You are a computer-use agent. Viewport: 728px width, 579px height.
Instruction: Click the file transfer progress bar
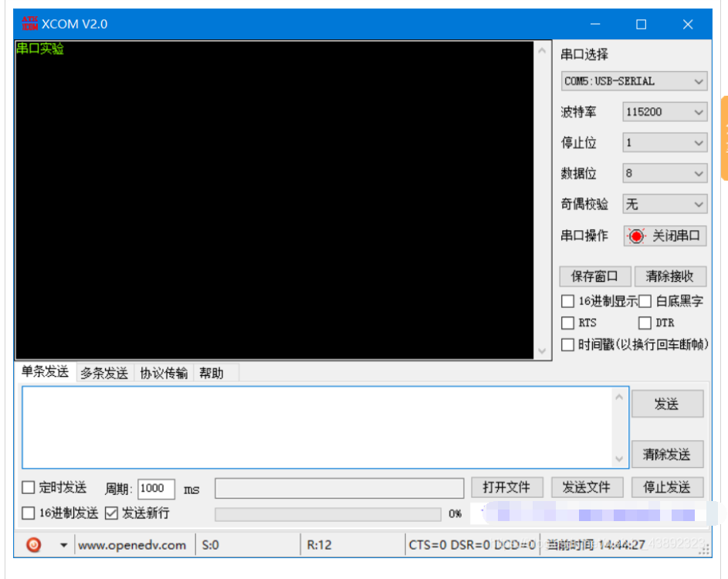coord(328,514)
